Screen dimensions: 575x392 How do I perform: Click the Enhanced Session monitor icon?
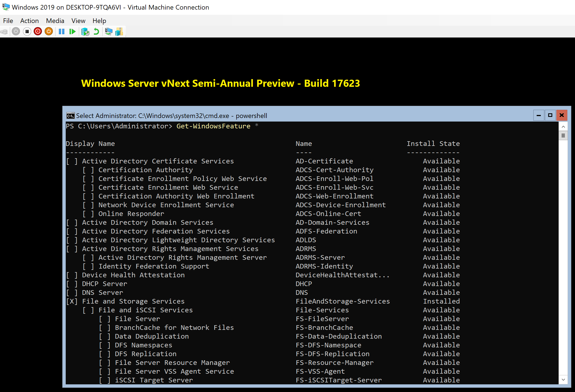[x=108, y=32]
